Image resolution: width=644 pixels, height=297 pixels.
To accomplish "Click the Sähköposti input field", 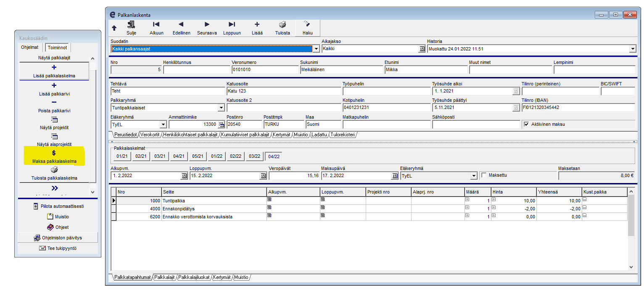I will [x=476, y=125].
